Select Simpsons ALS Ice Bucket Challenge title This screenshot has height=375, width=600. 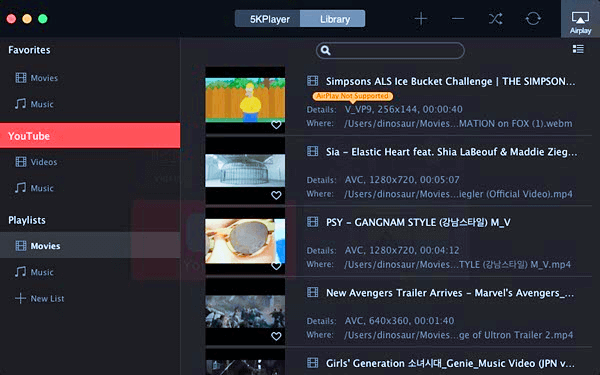[450, 81]
